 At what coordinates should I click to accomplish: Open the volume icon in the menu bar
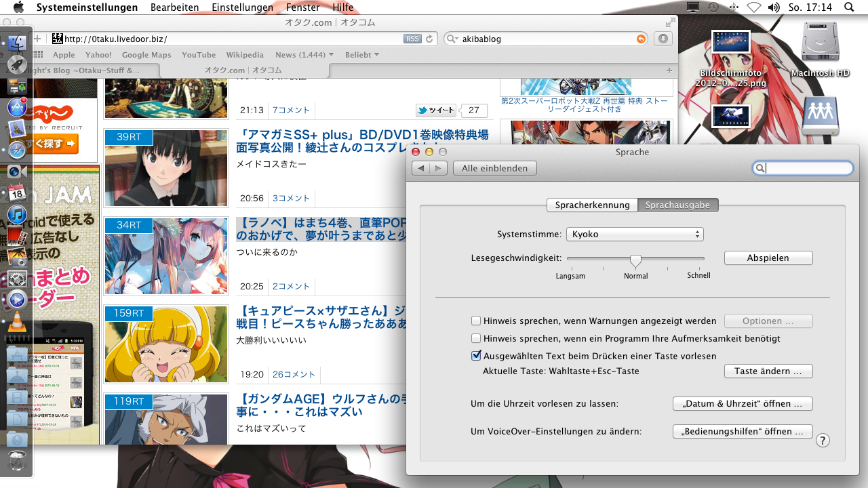point(774,7)
